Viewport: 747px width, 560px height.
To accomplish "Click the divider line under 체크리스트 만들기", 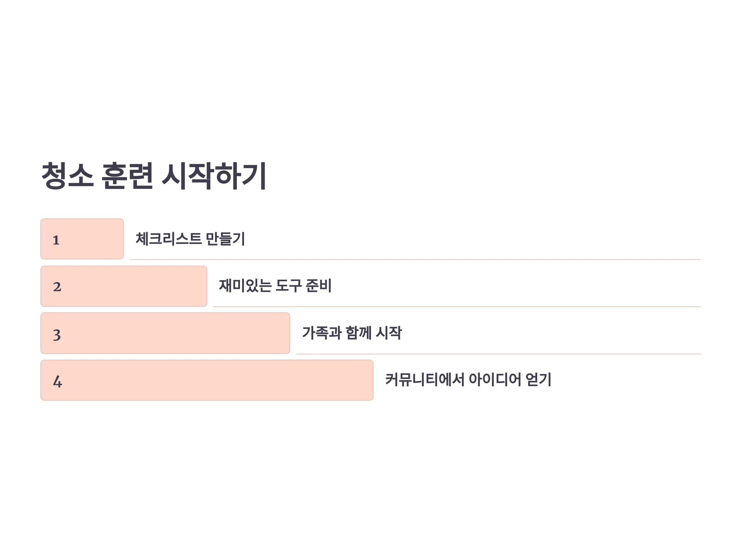I will point(415,259).
